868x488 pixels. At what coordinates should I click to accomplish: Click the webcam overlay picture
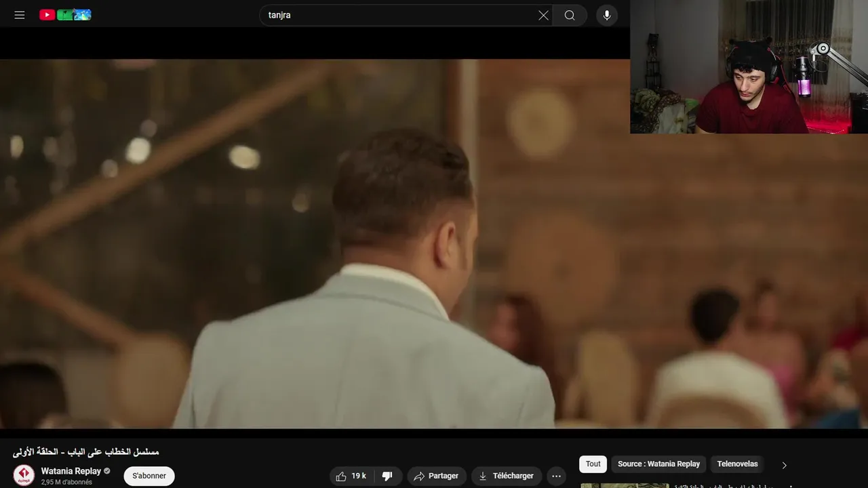(749, 66)
